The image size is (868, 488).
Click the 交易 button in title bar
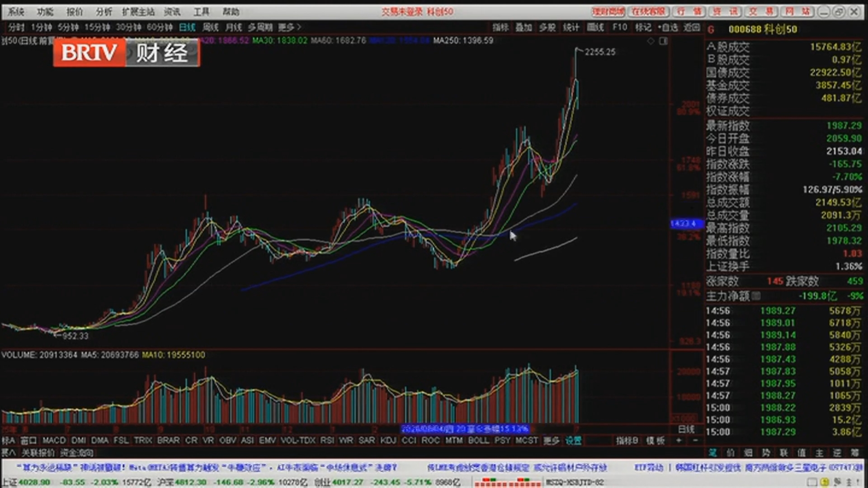[x=761, y=12]
